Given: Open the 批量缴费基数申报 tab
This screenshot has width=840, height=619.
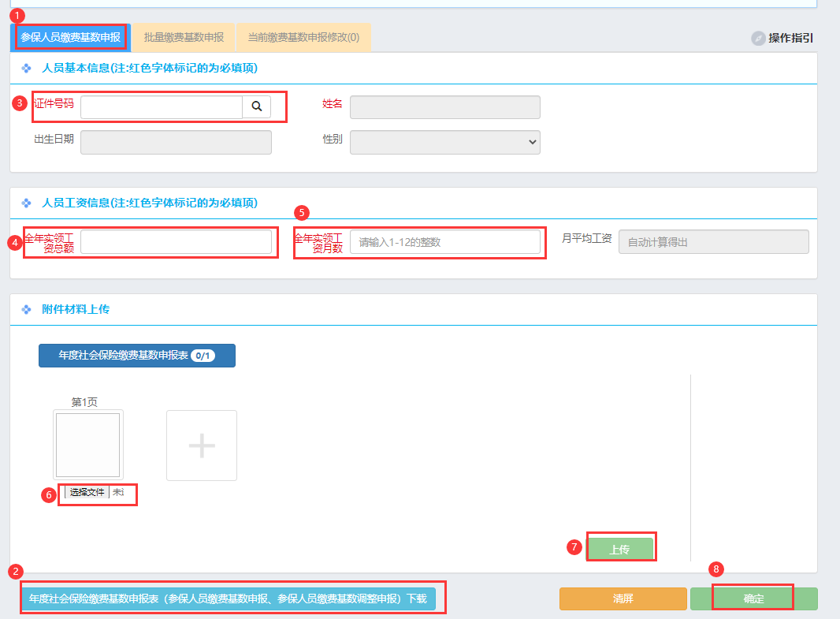Looking at the screenshot, I should click(184, 37).
